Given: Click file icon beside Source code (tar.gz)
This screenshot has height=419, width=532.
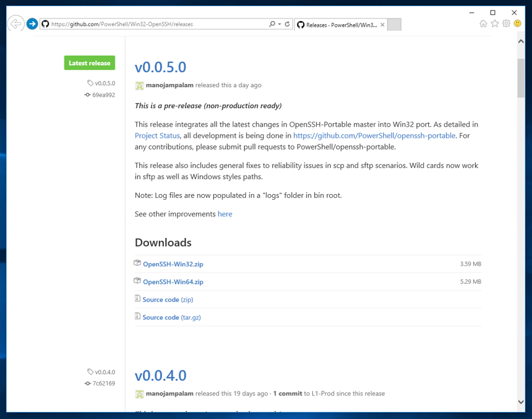Looking at the screenshot, I should (x=137, y=316).
